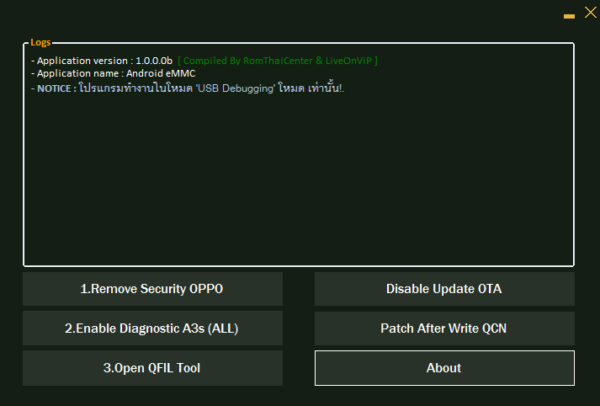Run 2.Enable Diagnostic A3s (ALL)
600x406 pixels.
click(x=152, y=328)
